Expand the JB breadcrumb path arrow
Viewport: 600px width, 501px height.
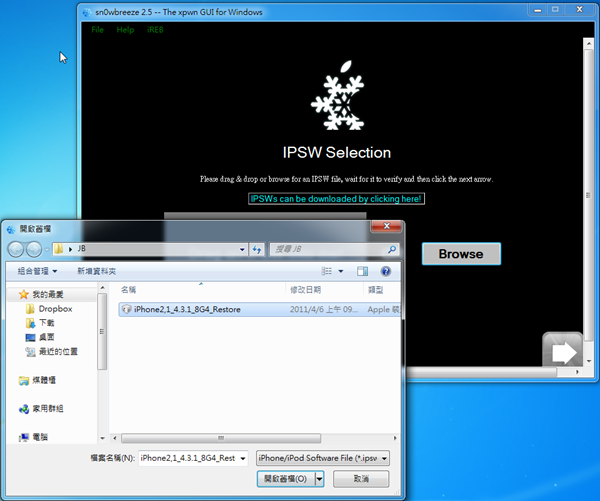coord(70,249)
